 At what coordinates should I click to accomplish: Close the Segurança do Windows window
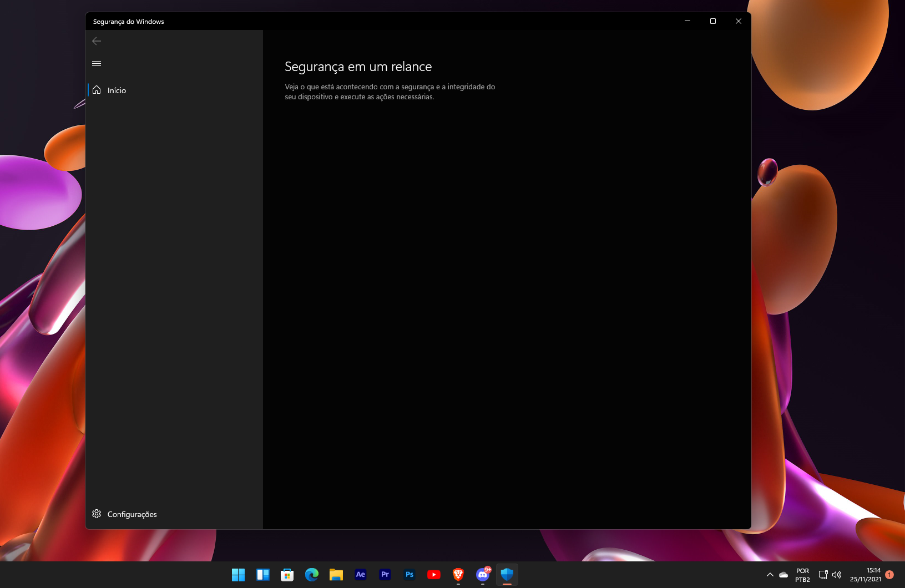[739, 21]
